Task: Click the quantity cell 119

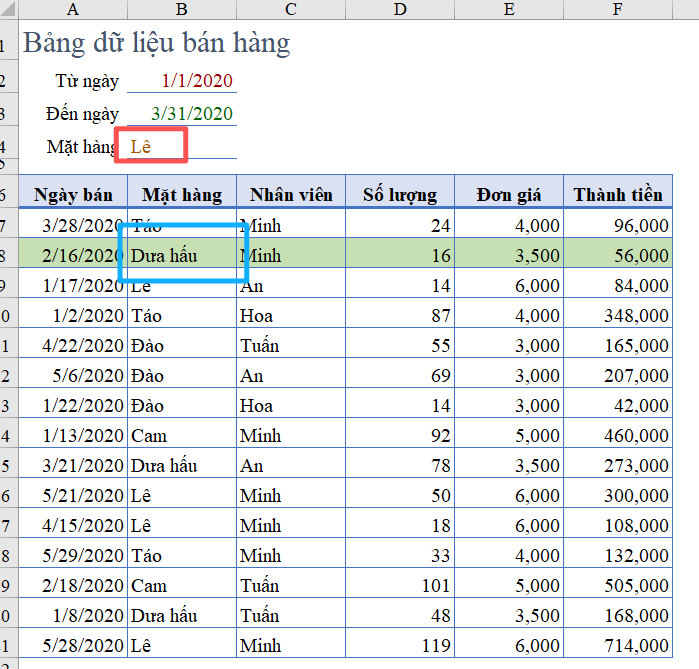Action: click(400, 645)
